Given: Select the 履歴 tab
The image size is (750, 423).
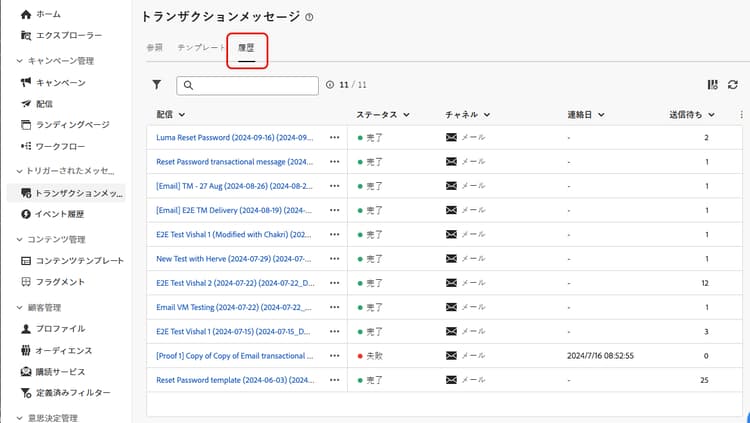Looking at the screenshot, I should (x=246, y=48).
